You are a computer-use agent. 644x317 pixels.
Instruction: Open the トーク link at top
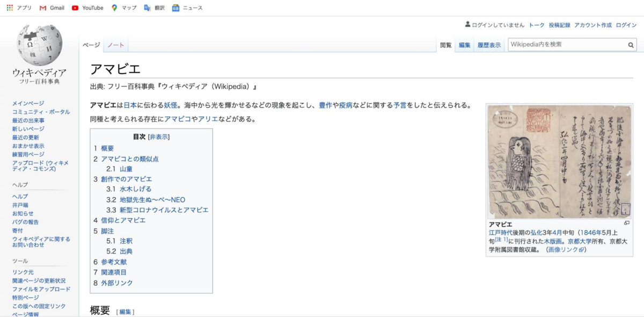pyautogui.click(x=537, y=25)
